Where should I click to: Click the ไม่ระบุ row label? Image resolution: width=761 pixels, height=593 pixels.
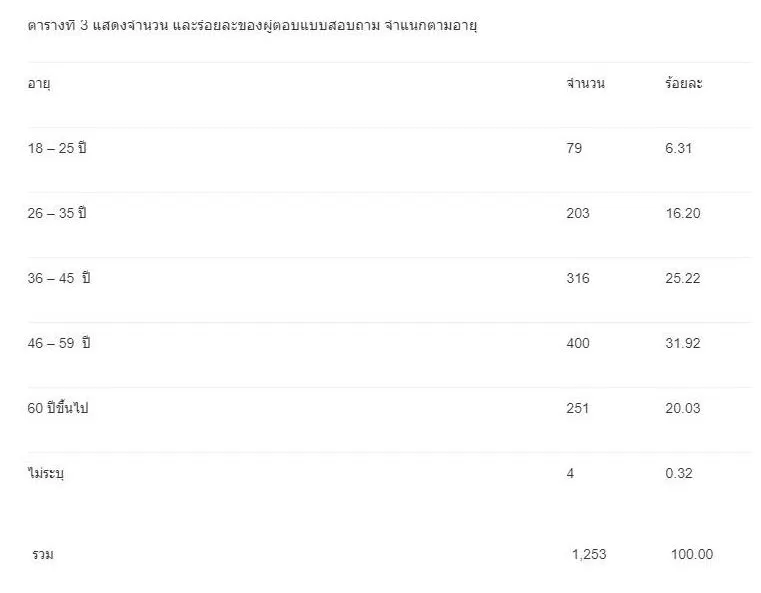point(46,473)
